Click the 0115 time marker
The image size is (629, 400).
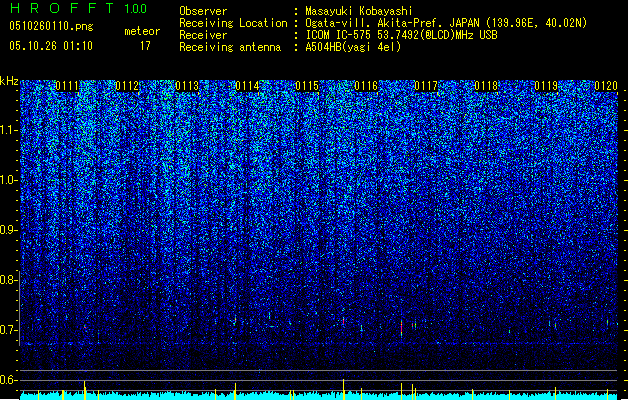(x=307, y=86)
